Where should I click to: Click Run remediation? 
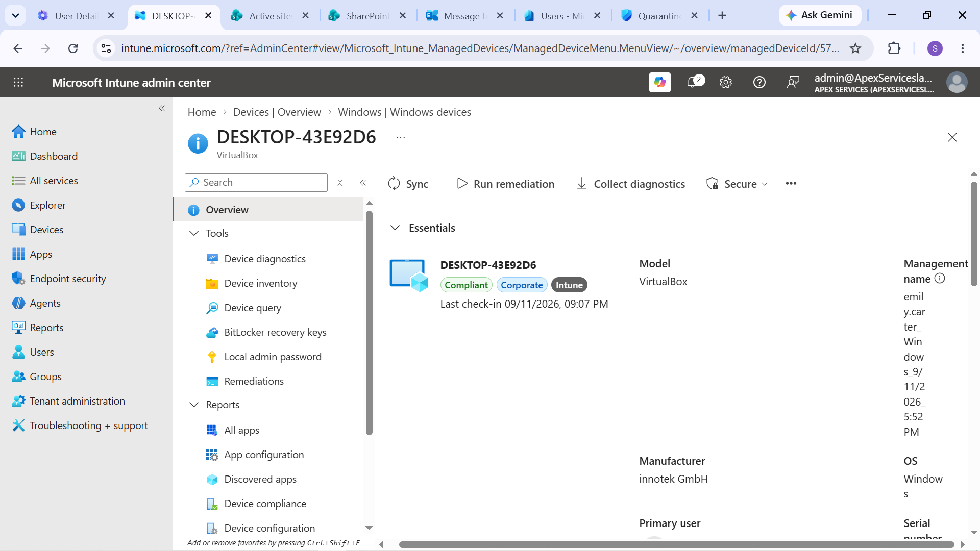point(505,184)
